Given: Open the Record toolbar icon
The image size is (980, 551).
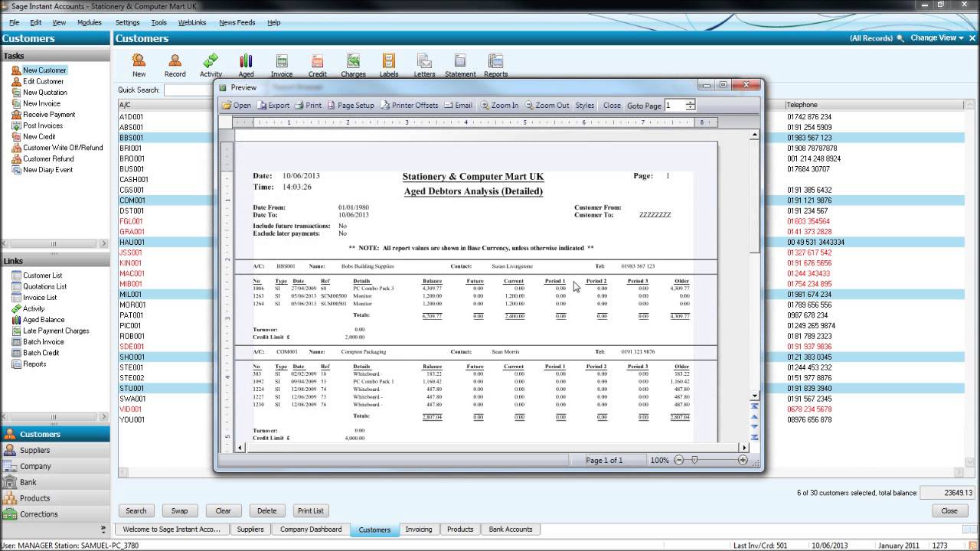Looking at the screenshot, I should click(175, 65).
